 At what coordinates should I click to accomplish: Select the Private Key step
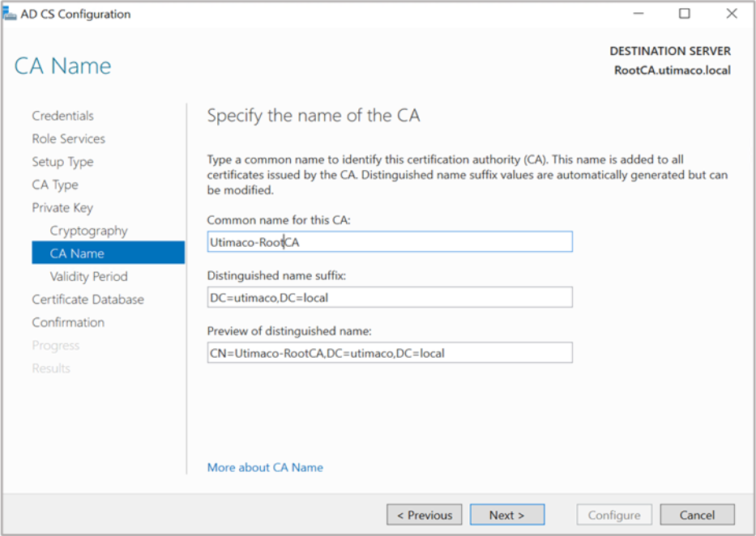click(x=62, y=207)
